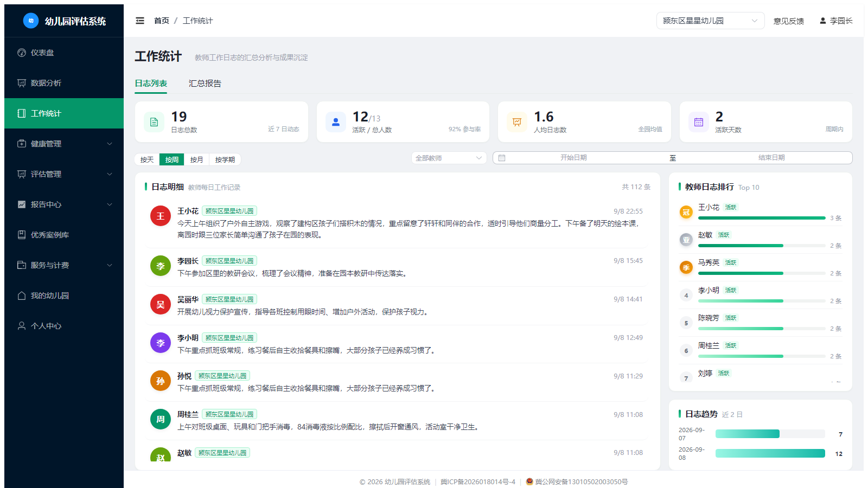Switch to the 汇总报告 tab
The width and height of the screenshot is (868, 488).
[205, 84]
